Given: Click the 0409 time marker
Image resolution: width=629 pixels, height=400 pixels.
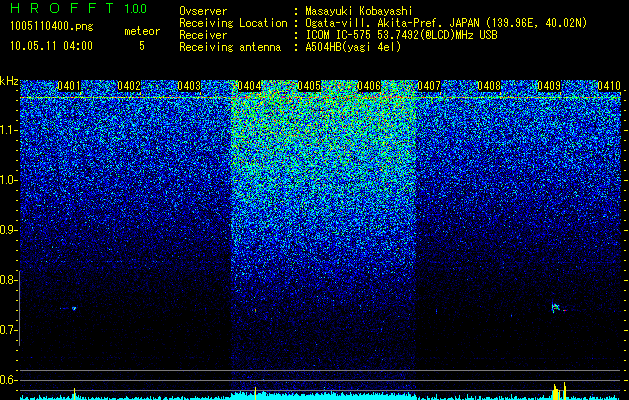Looking at the screenshot, I should click(x=549, y=86).
